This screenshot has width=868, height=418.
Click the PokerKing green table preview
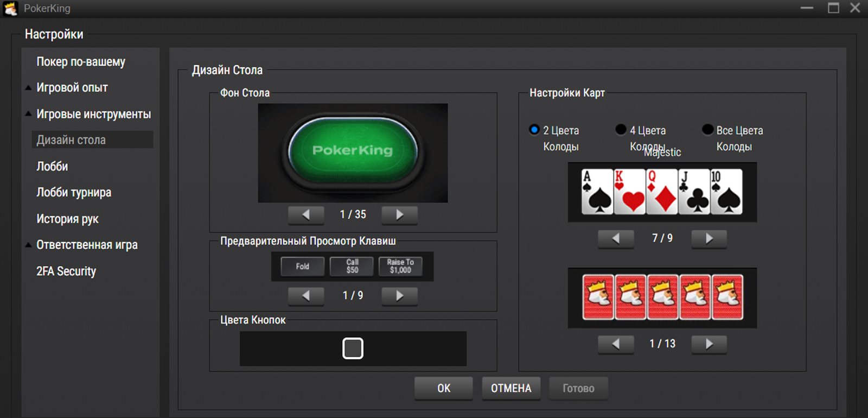tap(353, 152)
